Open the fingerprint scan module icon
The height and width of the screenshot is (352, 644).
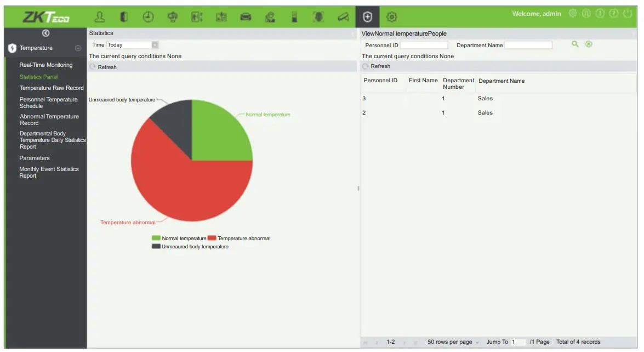(318, 17)
